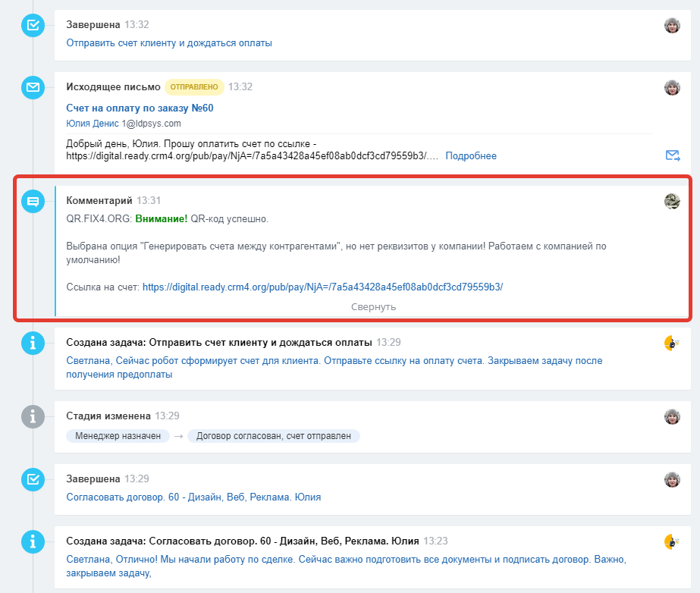Expand the email with the Подробнее link

[470, 156]
